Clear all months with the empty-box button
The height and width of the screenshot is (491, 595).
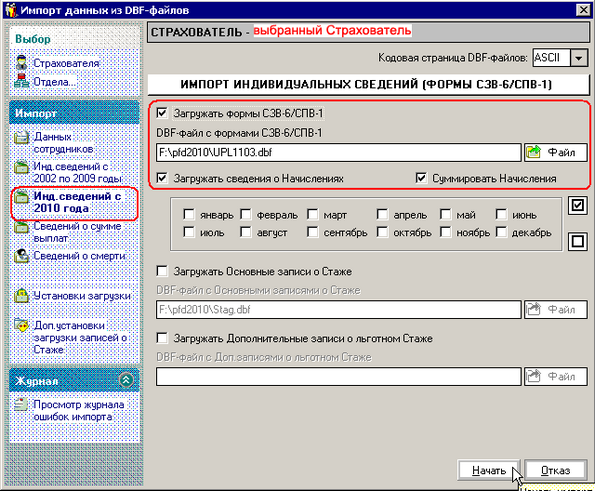(x=578, y=241)
